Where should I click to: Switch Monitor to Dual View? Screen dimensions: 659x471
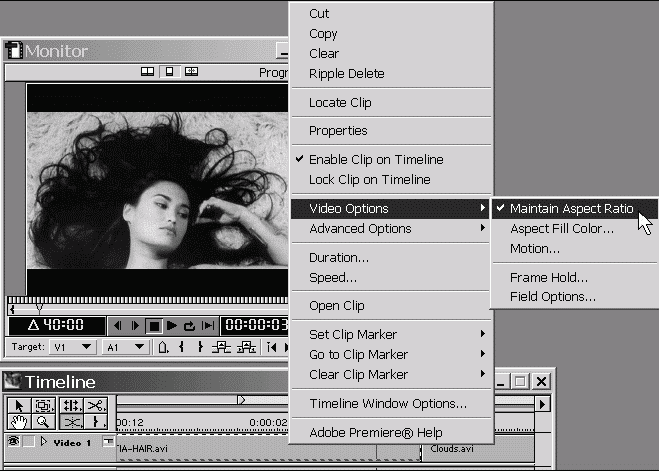148,72
